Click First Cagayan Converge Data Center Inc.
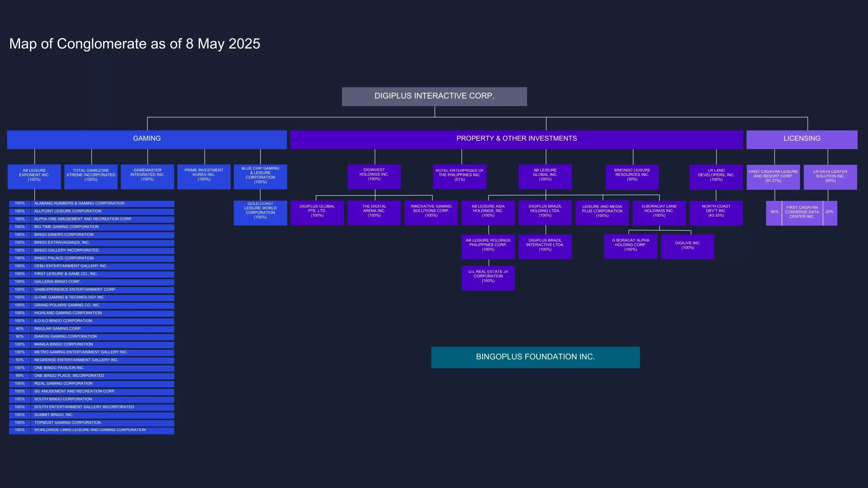This screenshot has width=868, height=488. coord(802,213)
